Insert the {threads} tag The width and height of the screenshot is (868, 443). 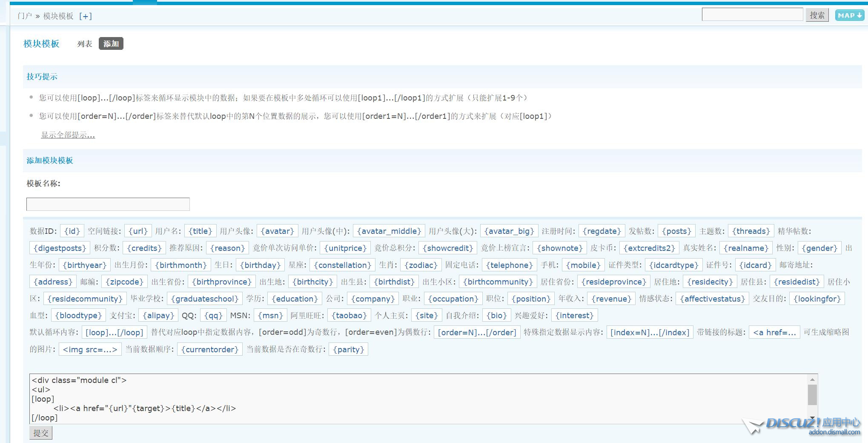click(751, 231)
